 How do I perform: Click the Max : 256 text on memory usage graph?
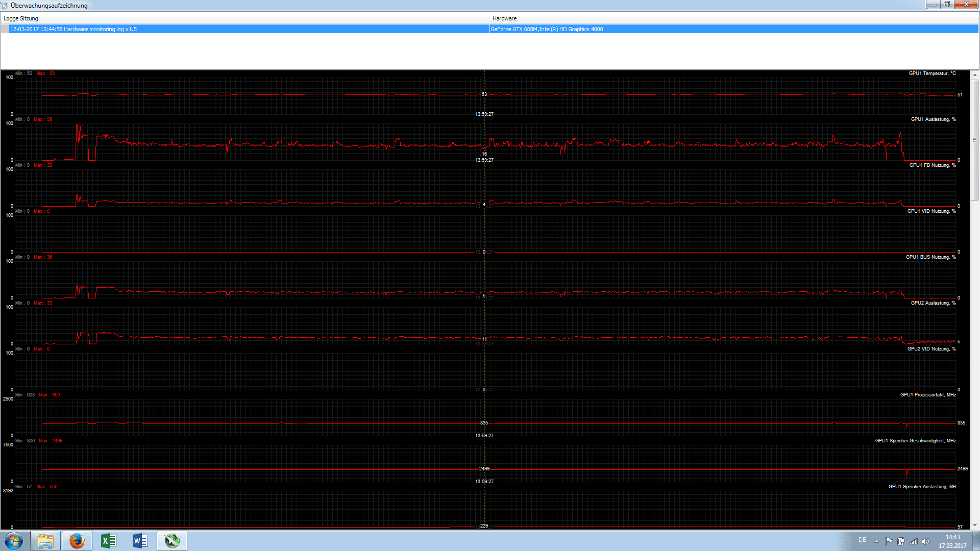[47, 487]
